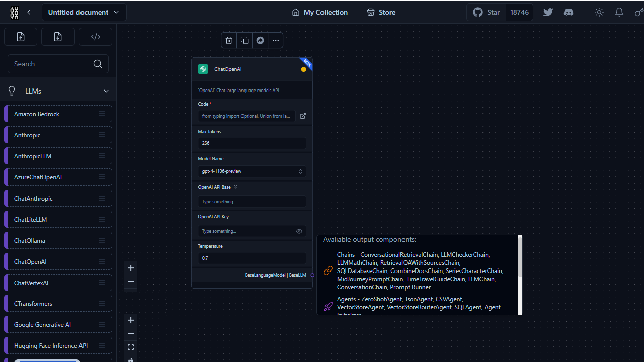Duplicate the ChatOpenAI node with copy icon
The image size is (644, 362).
coord(245,40)
